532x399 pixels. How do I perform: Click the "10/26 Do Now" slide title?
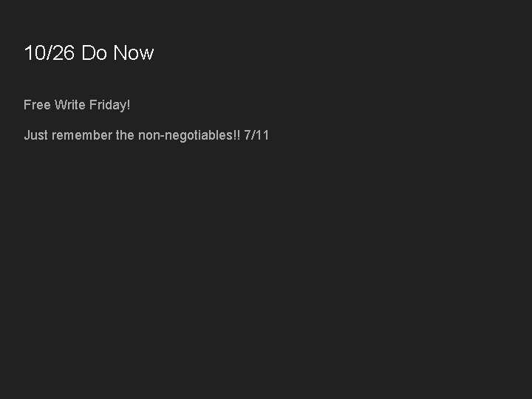tap(89, 53)
